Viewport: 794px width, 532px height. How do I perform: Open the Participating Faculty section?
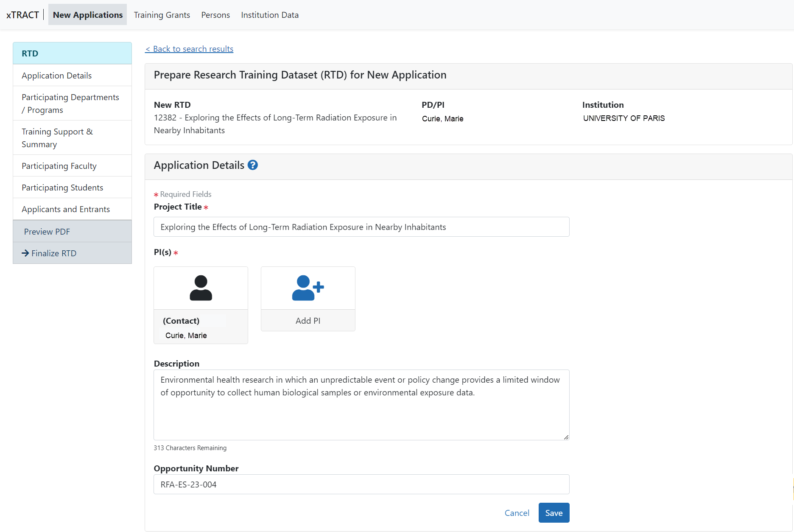[x=59, y=166]
